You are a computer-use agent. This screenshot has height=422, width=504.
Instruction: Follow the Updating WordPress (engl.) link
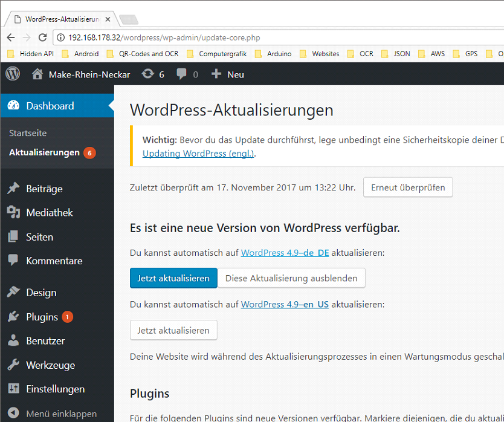point(198,154)
